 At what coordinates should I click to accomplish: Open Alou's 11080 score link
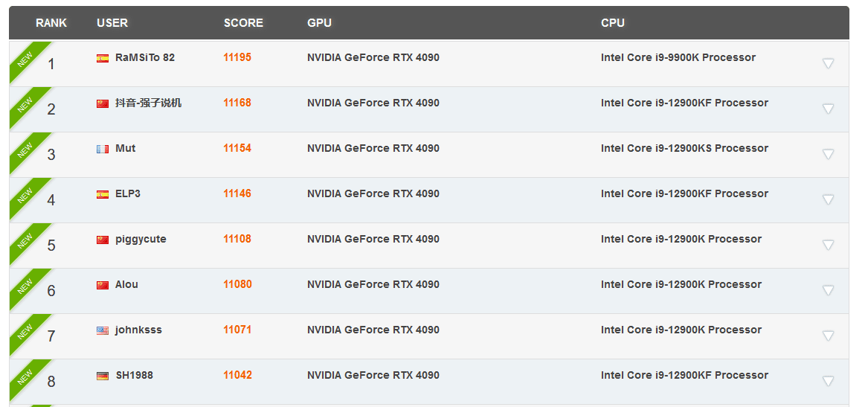237,284
